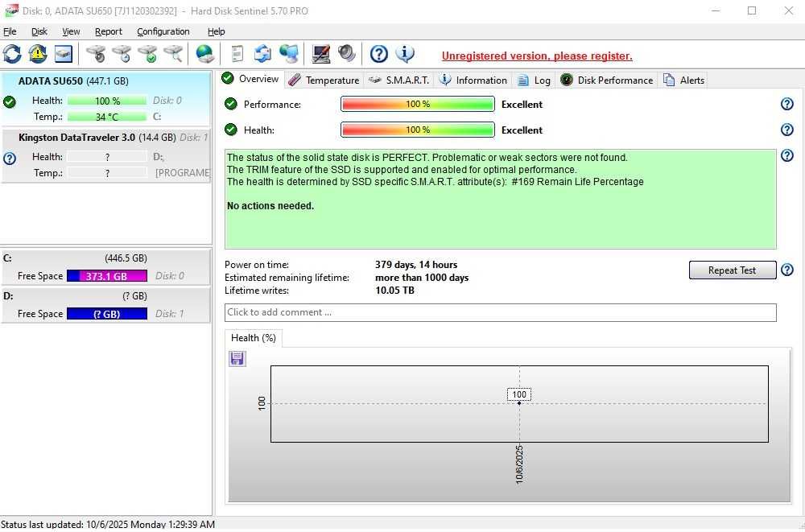The width and height of the screenshot is (805, 532).
Task: Switch to the Overview tab
Action: coord(250,79)
